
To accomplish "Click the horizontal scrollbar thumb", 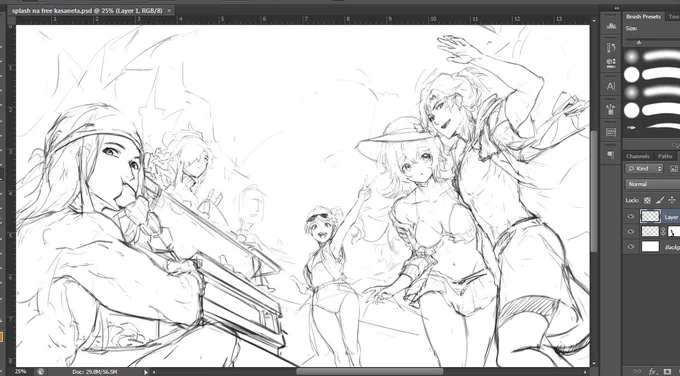I will click(369, 372).
